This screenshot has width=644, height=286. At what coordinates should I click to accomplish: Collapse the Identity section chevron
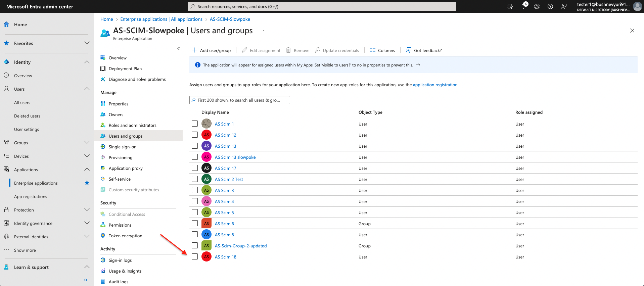(87, 62)
